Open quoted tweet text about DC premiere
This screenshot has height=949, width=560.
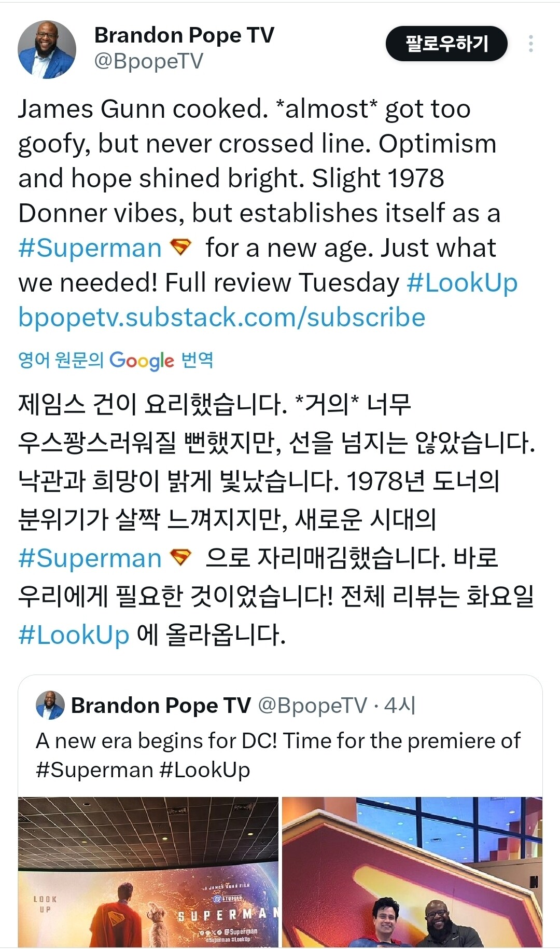pos(278,755)
